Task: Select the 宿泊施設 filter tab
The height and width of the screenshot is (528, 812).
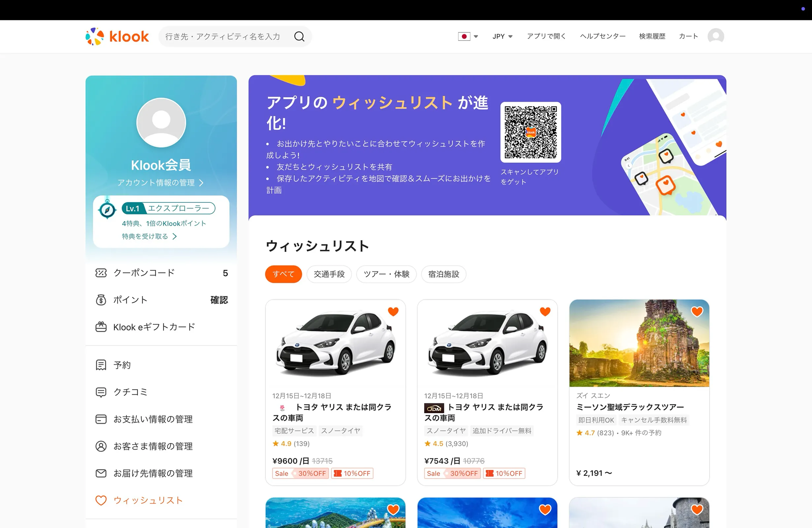Action: click(444, 274)
